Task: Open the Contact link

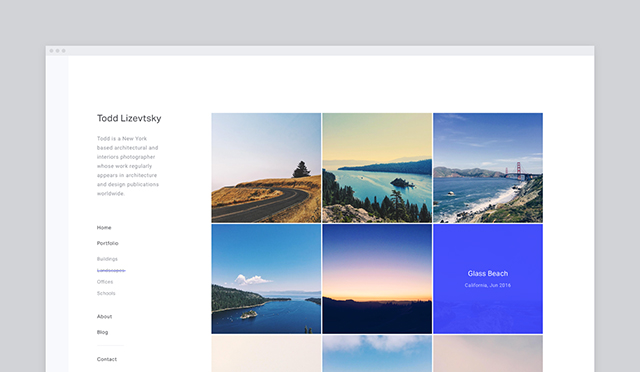Action: click(x=107, y=359)
